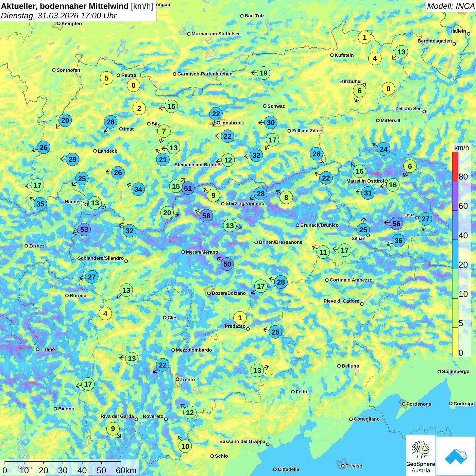Viewport: 476px width, 476px height.
Task: Select the 19 km/h wind station marker
Action: [263, 73]
